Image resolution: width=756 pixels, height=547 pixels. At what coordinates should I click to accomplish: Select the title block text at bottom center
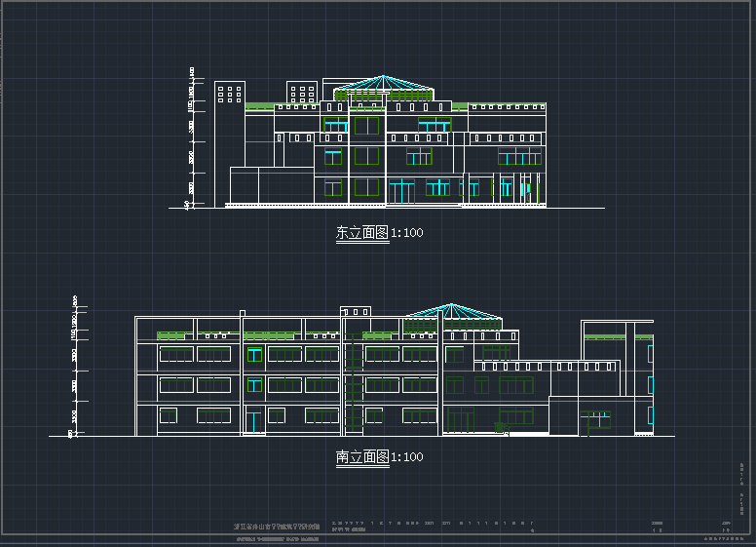(278, 527)
